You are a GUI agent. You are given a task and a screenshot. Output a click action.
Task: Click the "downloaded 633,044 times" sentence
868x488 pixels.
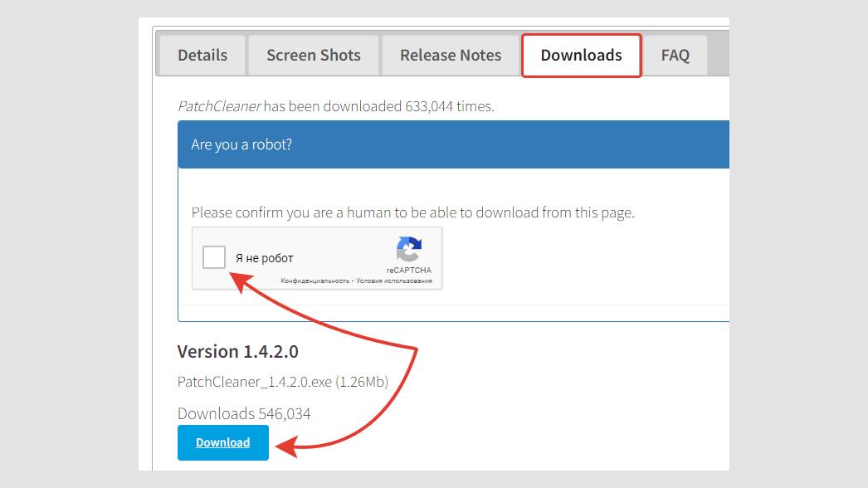[335, 106]
